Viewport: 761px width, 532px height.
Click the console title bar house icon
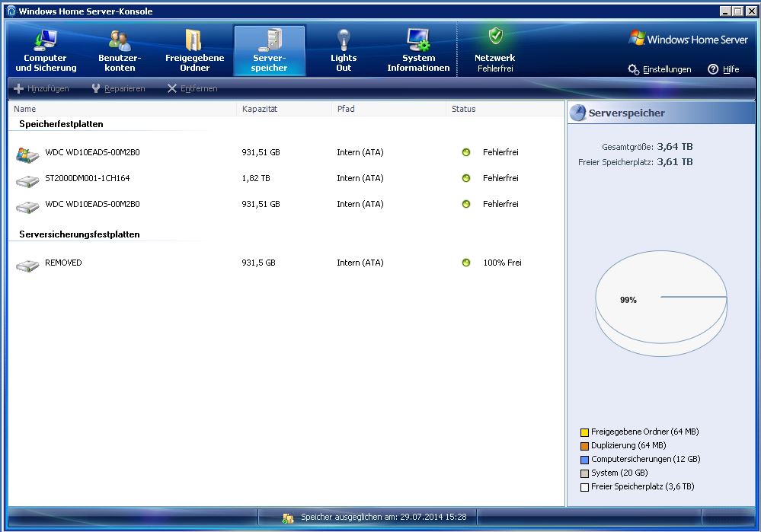(11, 11)
